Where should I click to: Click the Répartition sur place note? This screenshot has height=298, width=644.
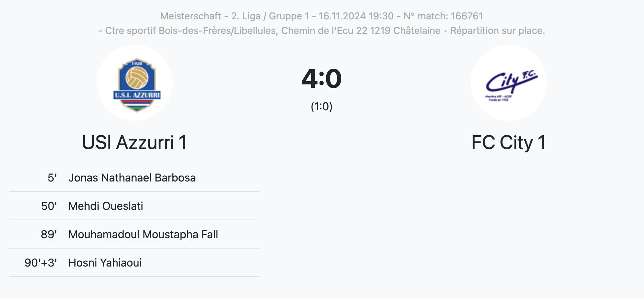[497, 31]
